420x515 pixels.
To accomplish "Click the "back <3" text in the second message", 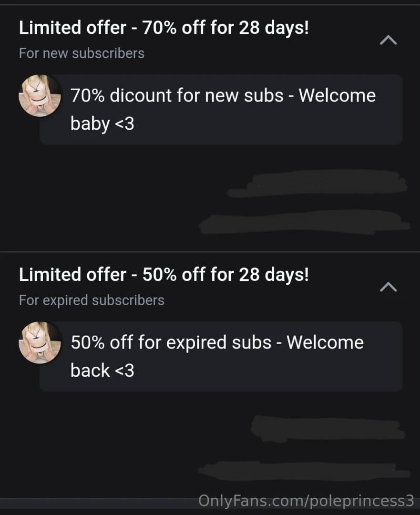I will [102, 371].
